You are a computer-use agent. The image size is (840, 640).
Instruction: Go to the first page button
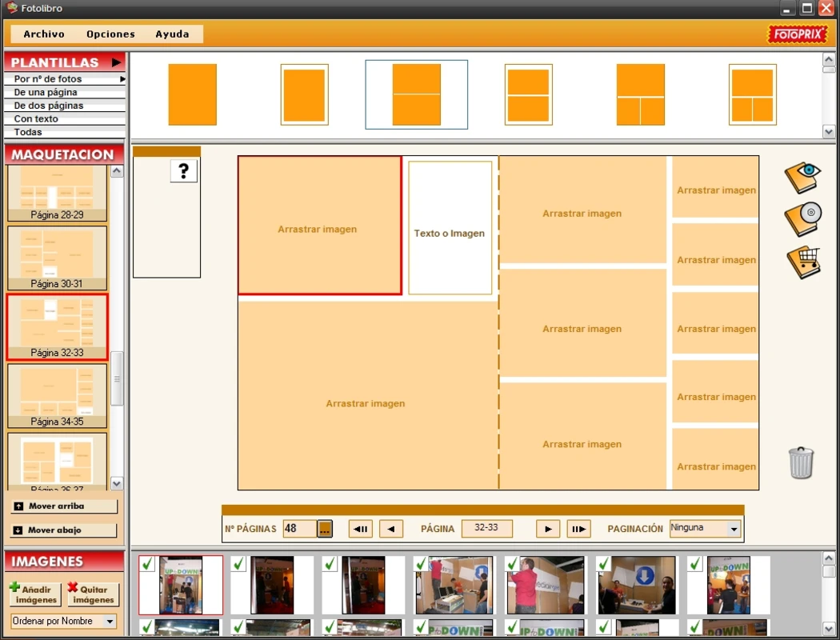pyautogui.click(x=360, y=529)
